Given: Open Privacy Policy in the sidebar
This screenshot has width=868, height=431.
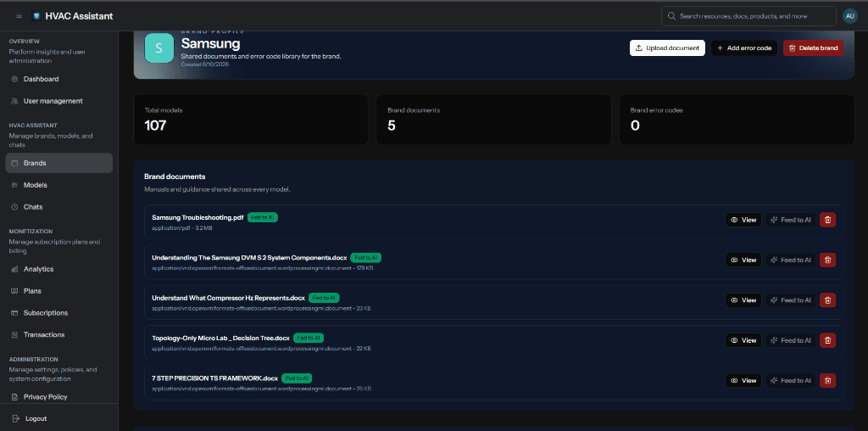Looking at the screenshot, I should pyautogui.click(x=59, y=397).
